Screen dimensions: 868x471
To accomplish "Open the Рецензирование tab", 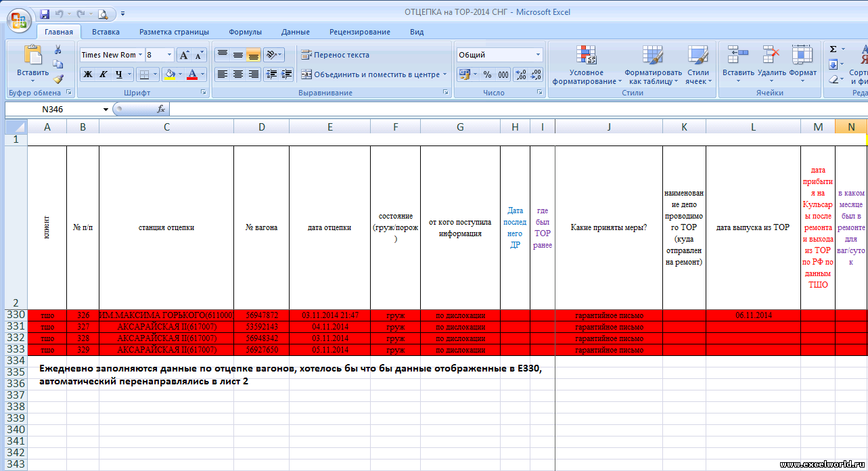I will click(x=360, y=32).
